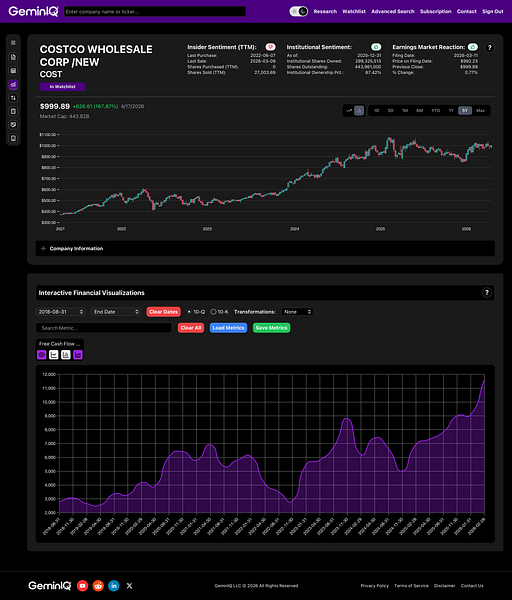This screenshot has height=600, width=512.
Task: Open Subscription in top navigation
Action: click(x=436, y=11)
